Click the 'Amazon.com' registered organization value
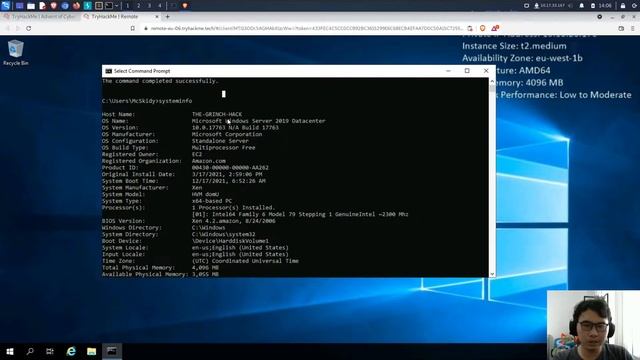The width and height of the screenshot is (640, 360). (x=209, y=161)
